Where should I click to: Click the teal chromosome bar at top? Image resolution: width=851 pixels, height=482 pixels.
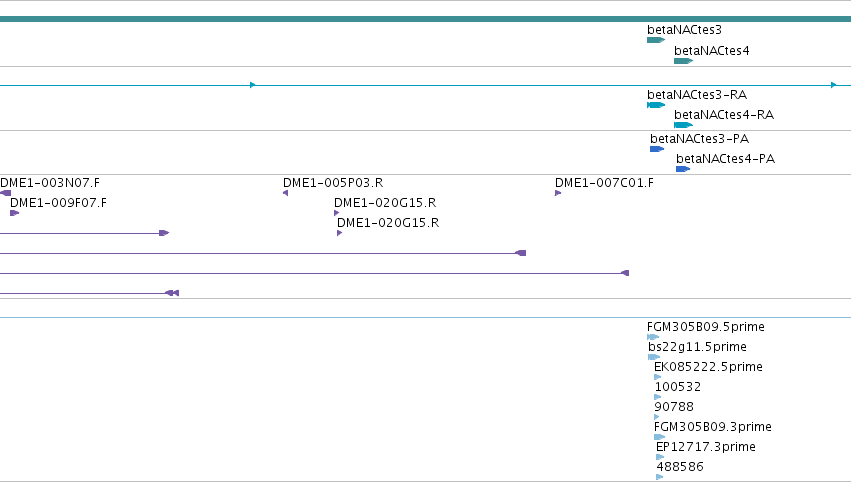pyautogui.click(x=426, y=19)
